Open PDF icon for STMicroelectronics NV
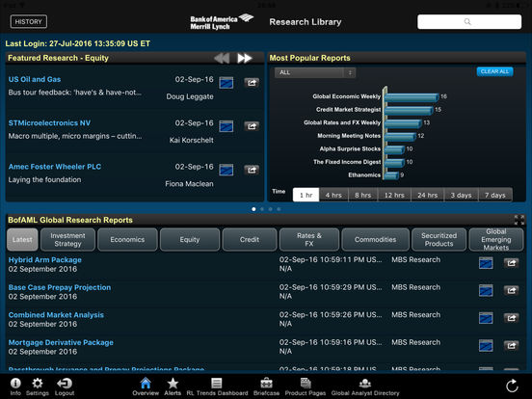 226,126
